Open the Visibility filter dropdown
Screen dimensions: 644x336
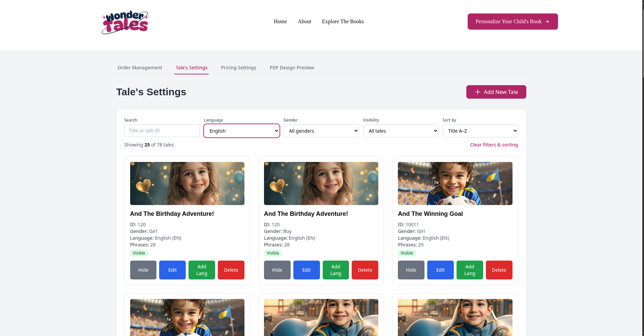(x=401, y=131)
